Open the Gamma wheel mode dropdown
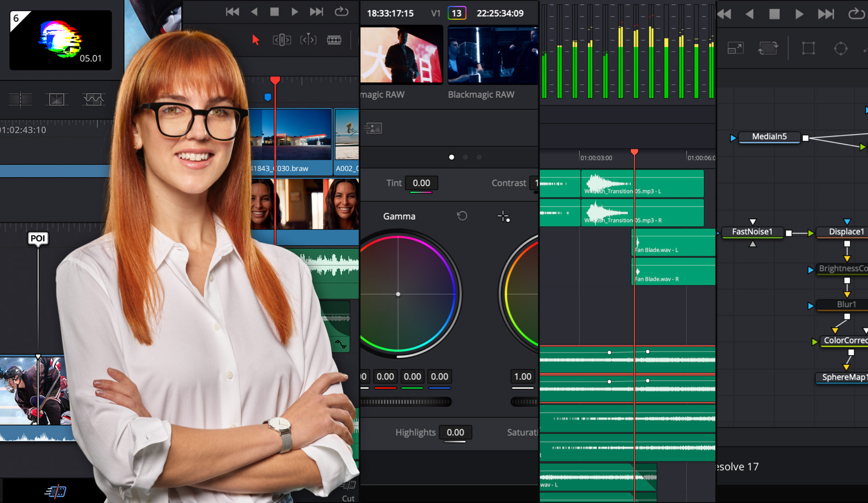868x503 pixels. [x=399, y=216]
